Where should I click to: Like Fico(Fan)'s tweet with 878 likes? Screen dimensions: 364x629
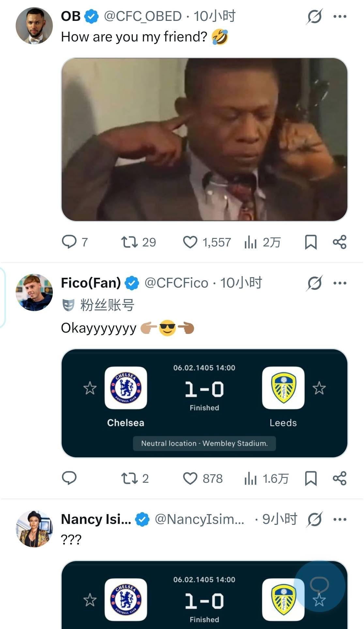click(x=190, y=479)
